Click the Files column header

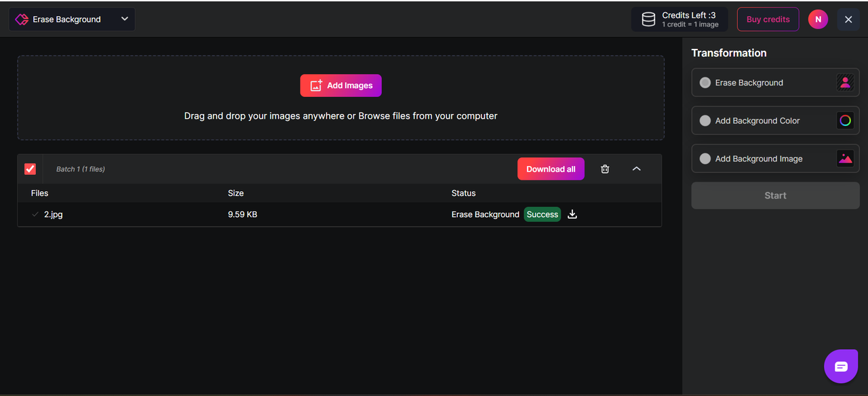[39, 193]
